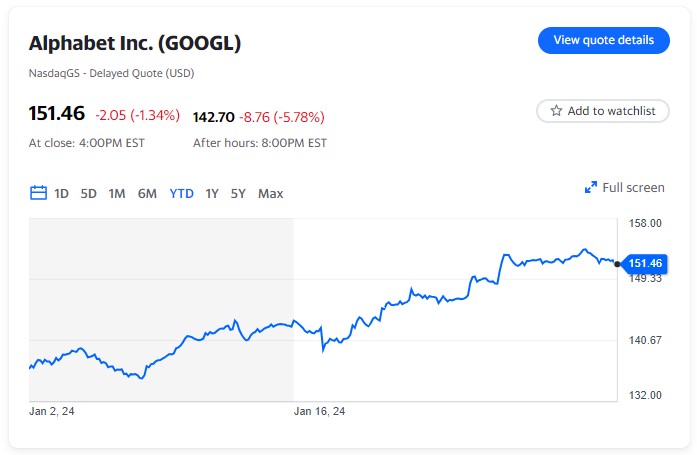The height and width of the screenshot is (455, 697).
Task: Select the 1D time range
Action: (61, 193)
